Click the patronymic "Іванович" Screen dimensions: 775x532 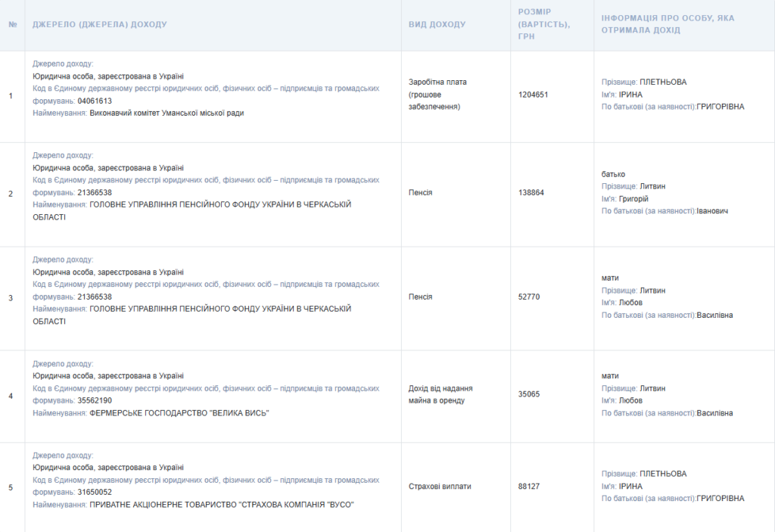712,211
